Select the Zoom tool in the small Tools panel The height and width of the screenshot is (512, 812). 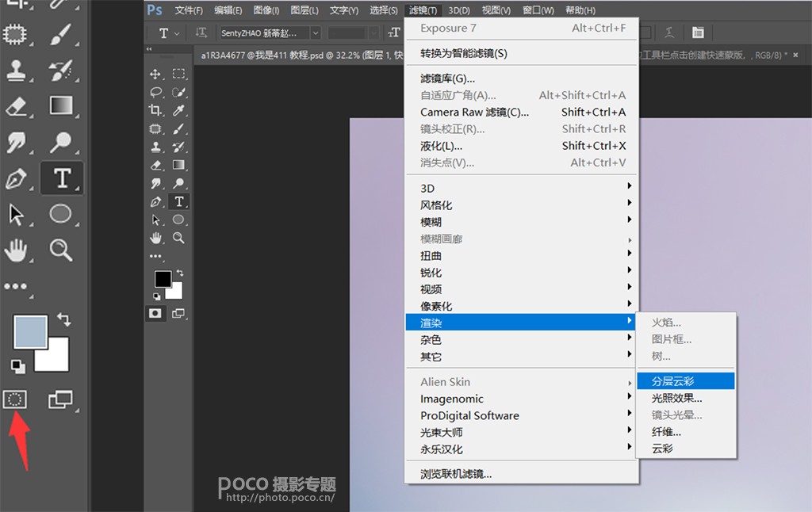tap(178, 238)
